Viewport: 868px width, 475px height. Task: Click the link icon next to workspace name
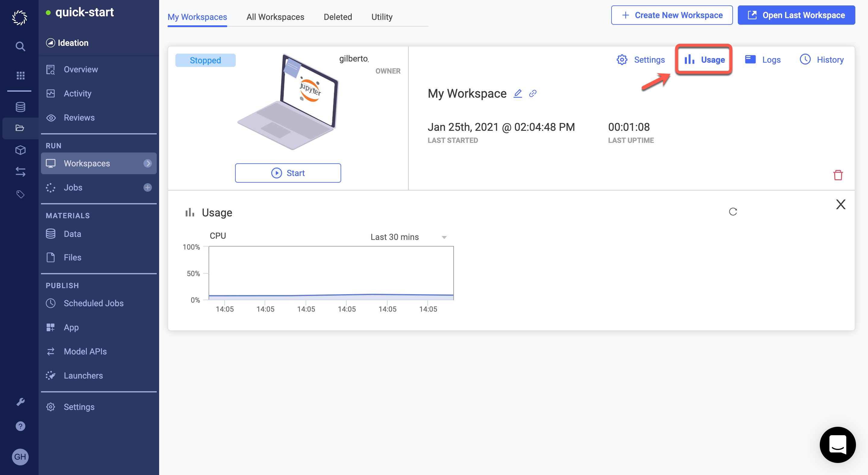532,94
